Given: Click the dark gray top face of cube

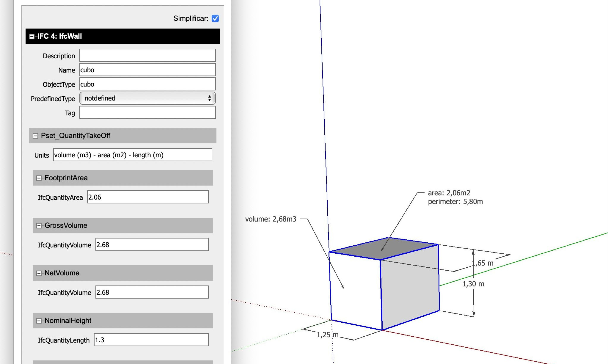Looking at the screenshot, I should coord(384,249).
